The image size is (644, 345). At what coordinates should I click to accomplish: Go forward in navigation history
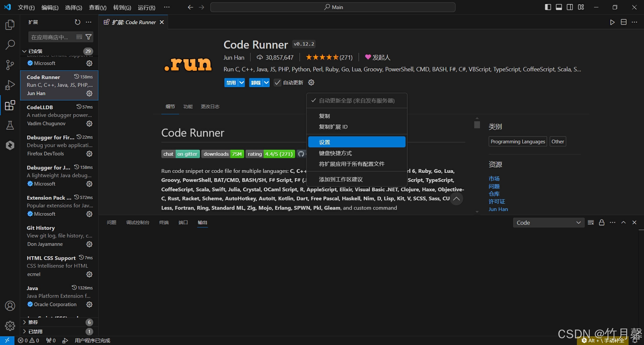201,7
